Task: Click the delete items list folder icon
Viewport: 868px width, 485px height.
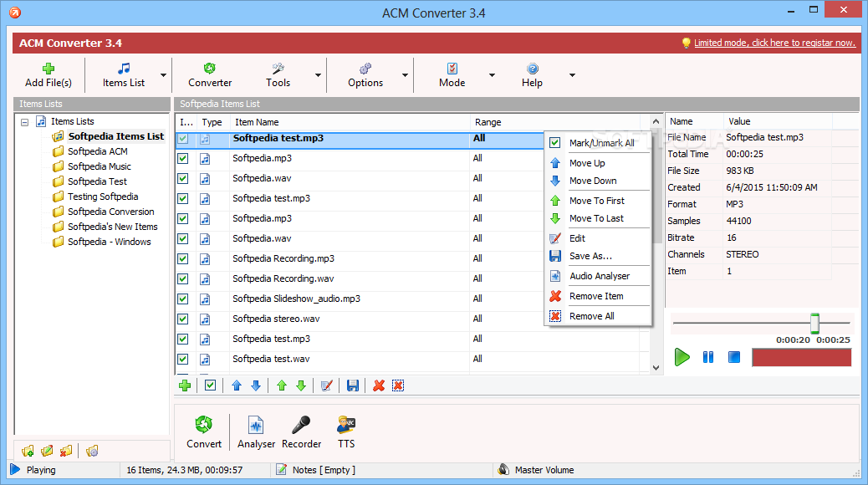Action: (x=66, y=452)
